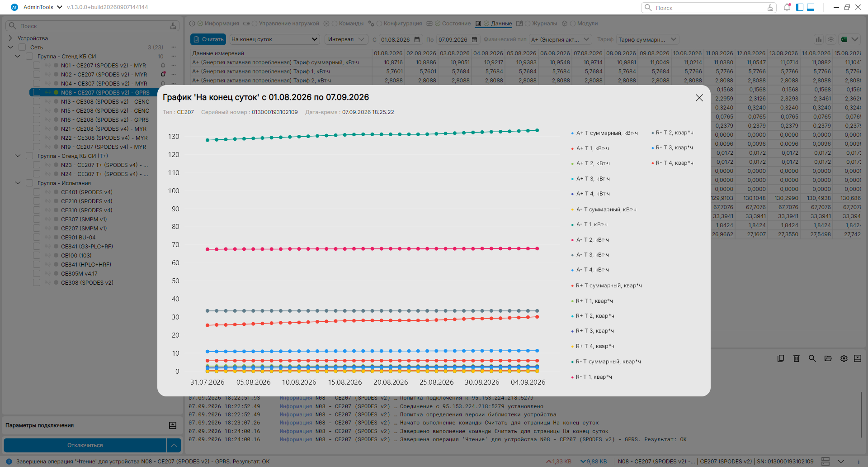Close the 'На конец суток' chart dialog
This screenshot has height=467, width=868.
pyautogui.click(x=699, y=98)
